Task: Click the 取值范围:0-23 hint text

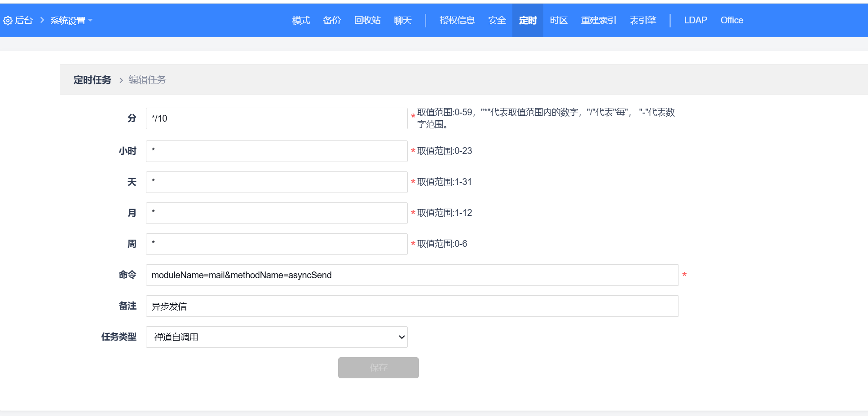Action: tap(445, 151)
